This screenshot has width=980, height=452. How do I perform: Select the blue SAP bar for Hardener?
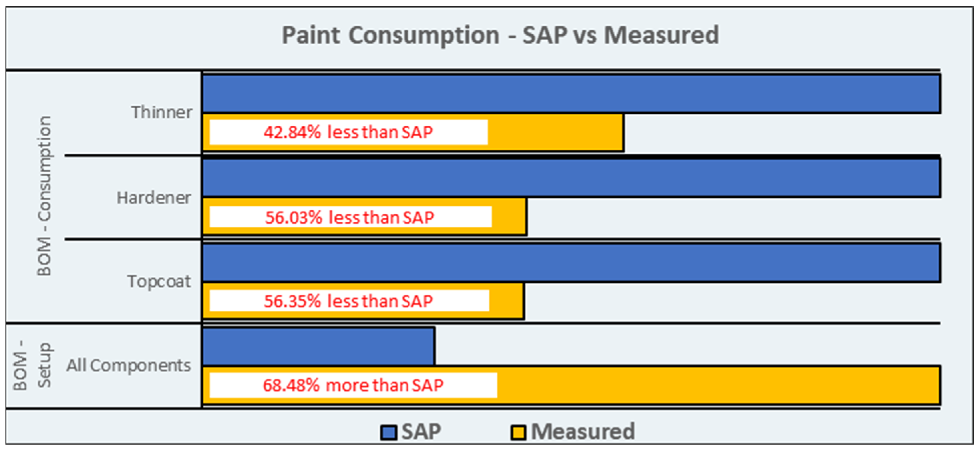point(571,178)
